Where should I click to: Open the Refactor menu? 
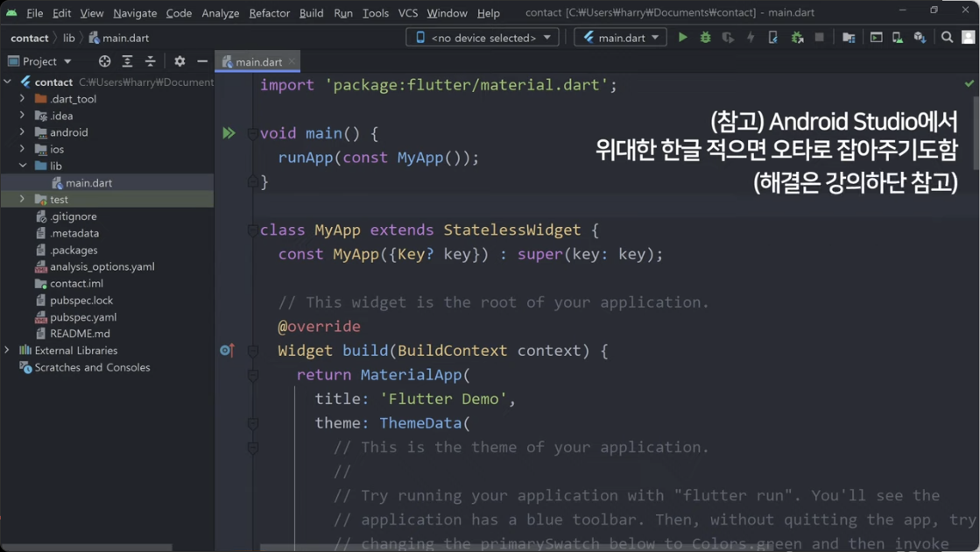(270, 12)
